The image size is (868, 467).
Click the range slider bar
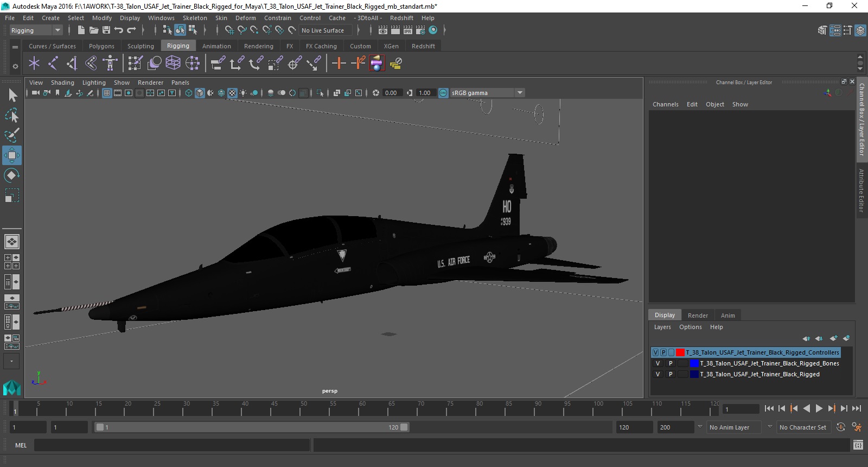pyautogui.click(x=252, y=427)
